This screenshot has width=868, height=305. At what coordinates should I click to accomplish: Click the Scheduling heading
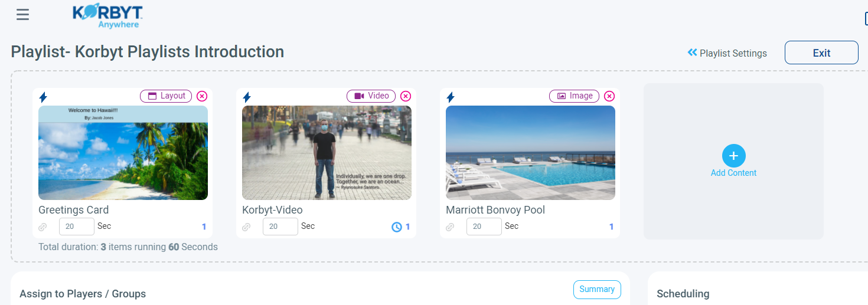point(683,294)
